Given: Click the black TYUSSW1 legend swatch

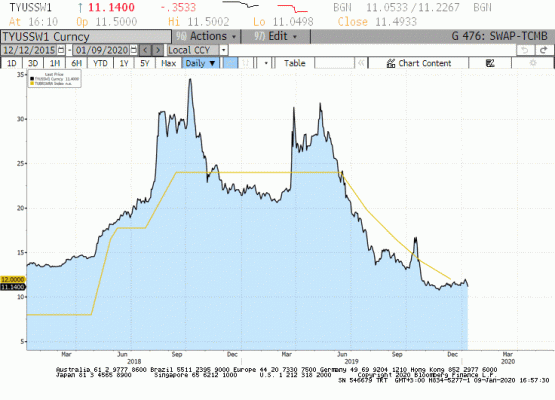Looking at the screenshot, I should click(32, 79).
